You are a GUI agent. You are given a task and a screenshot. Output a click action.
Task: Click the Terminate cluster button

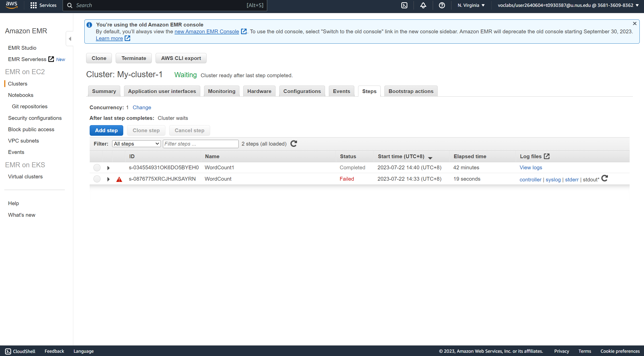coord(134,58)
